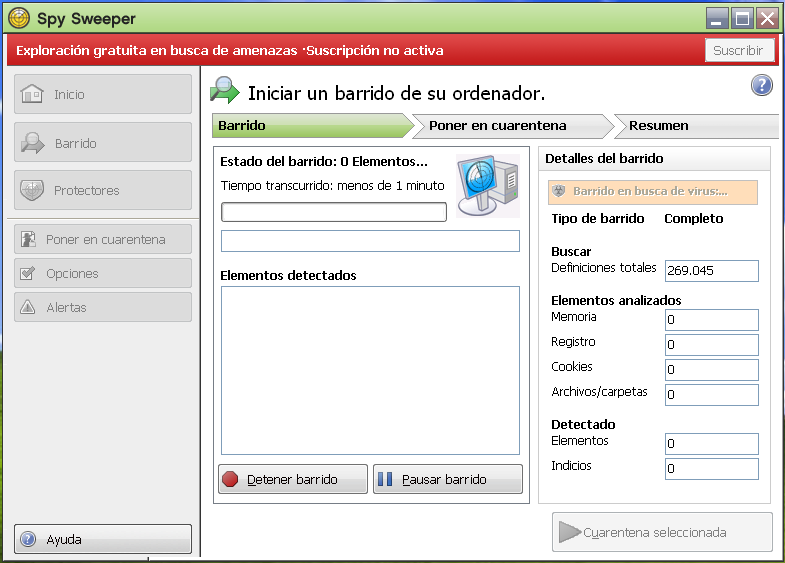Click the Barrido en busca de virus bar

pyautogui.click(x=653, y=192)
